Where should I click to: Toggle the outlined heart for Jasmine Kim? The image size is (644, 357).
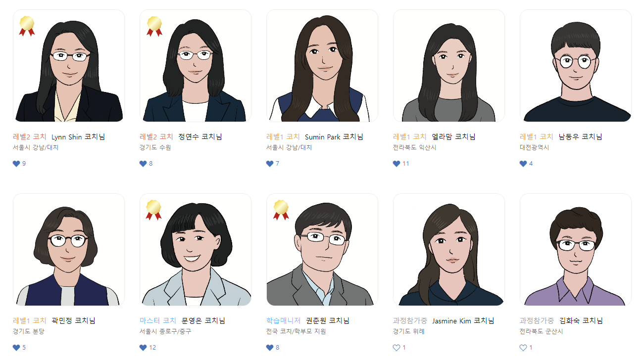(396, 348)
